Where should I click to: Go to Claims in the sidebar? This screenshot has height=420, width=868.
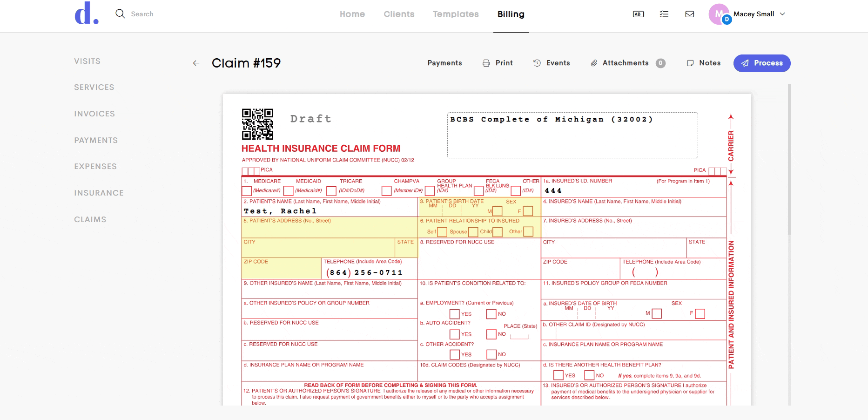[x=90, y=219]
